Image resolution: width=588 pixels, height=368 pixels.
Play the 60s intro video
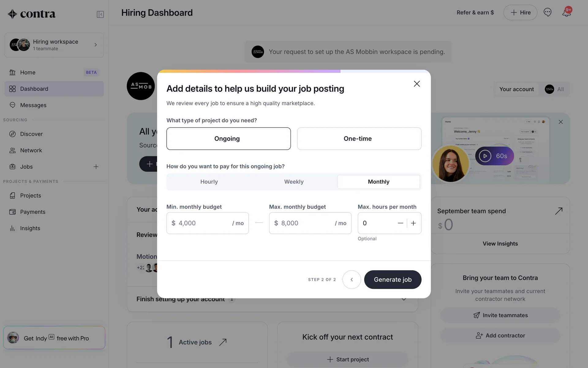(494, 156)
